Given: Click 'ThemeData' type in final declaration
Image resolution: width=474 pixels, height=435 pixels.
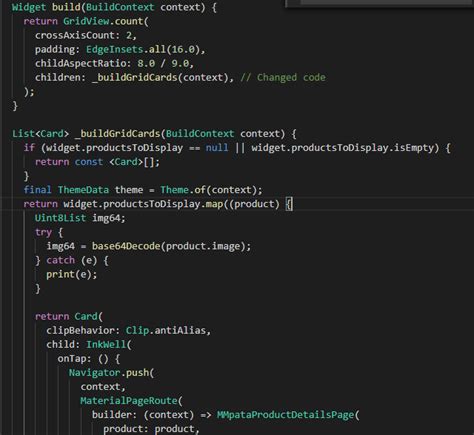Looking at the screenshot, I should [83, 190].
